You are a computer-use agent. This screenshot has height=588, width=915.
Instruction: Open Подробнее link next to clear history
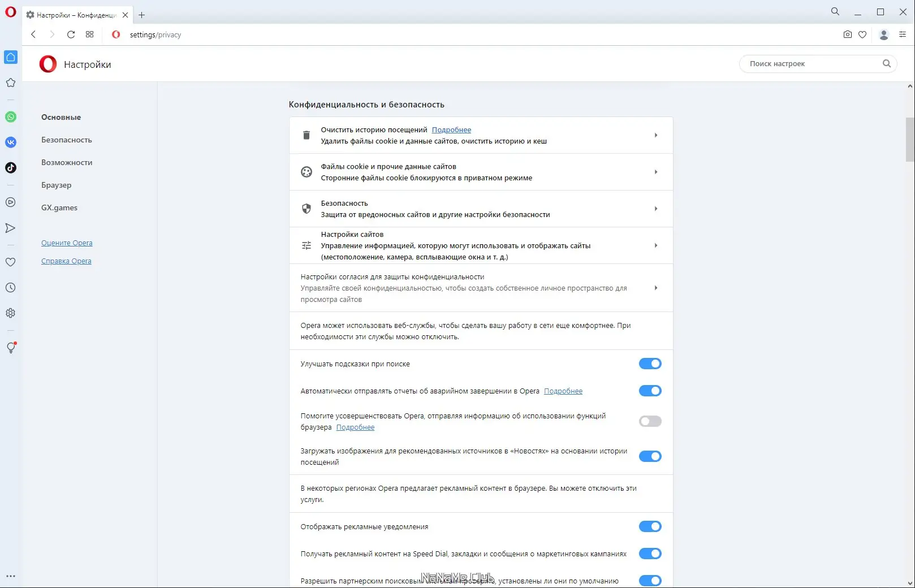click(x=451, y=130)
